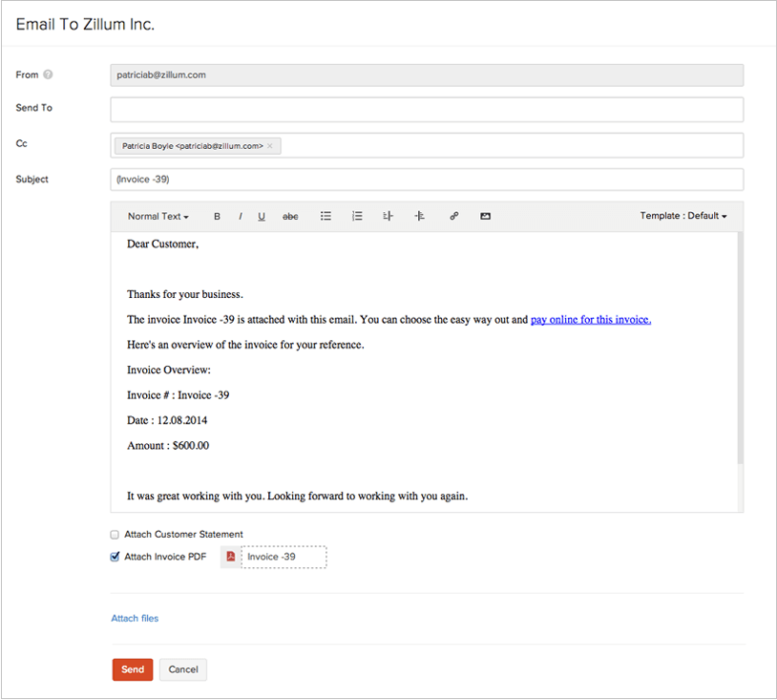
Task: Toggle bold formatting in the editor toolbar
Action: pos(217,217)
